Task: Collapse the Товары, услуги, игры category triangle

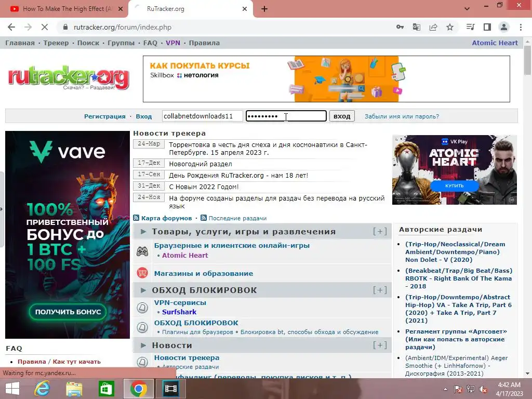Action: [x=143, y=232]
